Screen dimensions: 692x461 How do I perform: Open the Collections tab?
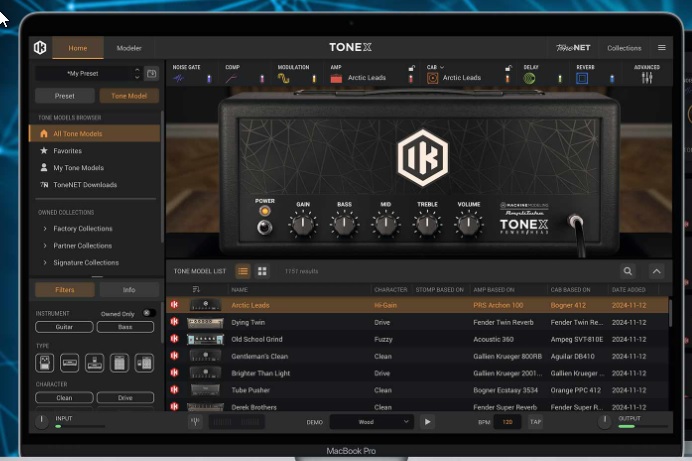[x=624, y=48]
